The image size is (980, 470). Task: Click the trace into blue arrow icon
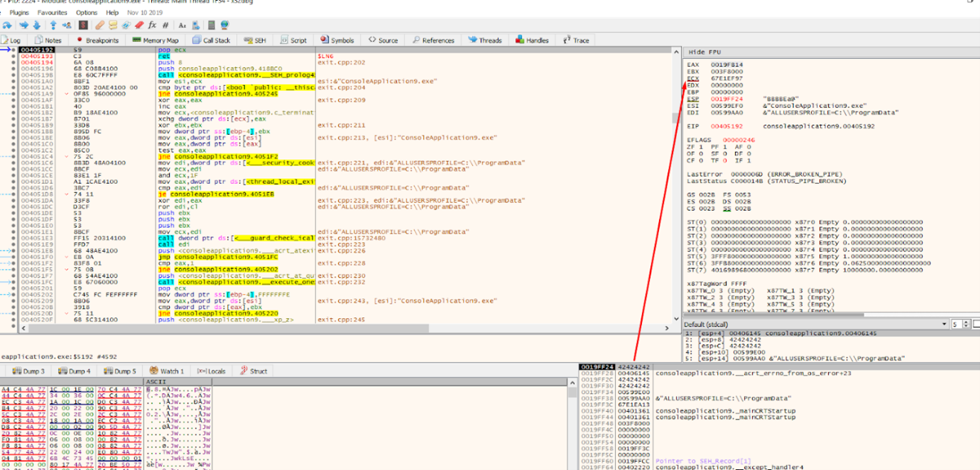23,26
